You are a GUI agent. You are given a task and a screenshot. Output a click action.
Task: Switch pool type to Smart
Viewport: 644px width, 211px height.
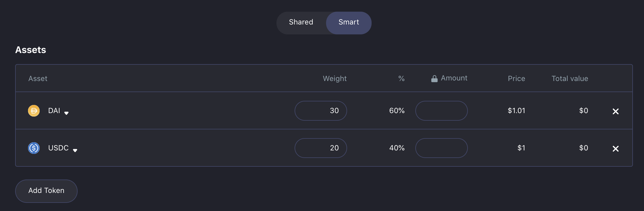coord(349,22)
